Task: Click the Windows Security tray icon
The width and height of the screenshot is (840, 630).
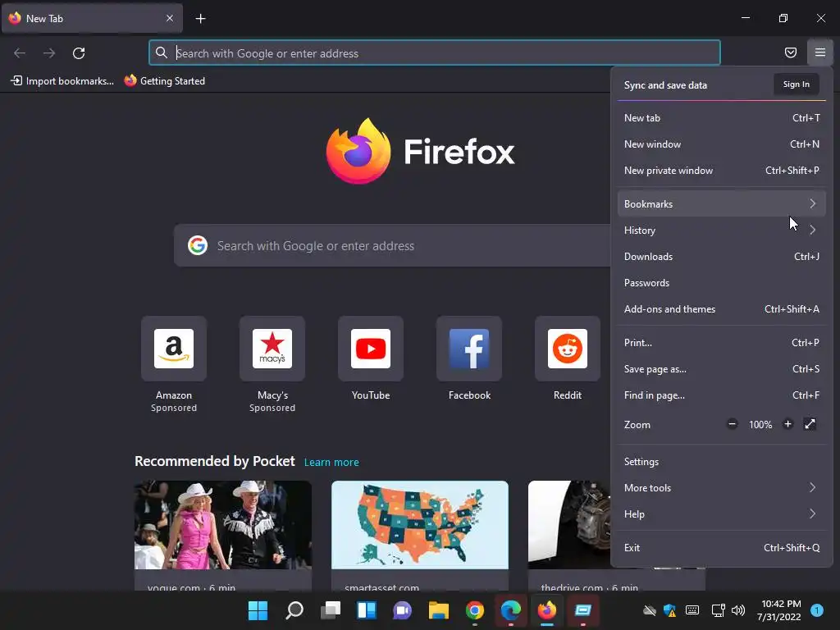Action: click(x=669, y=610)
